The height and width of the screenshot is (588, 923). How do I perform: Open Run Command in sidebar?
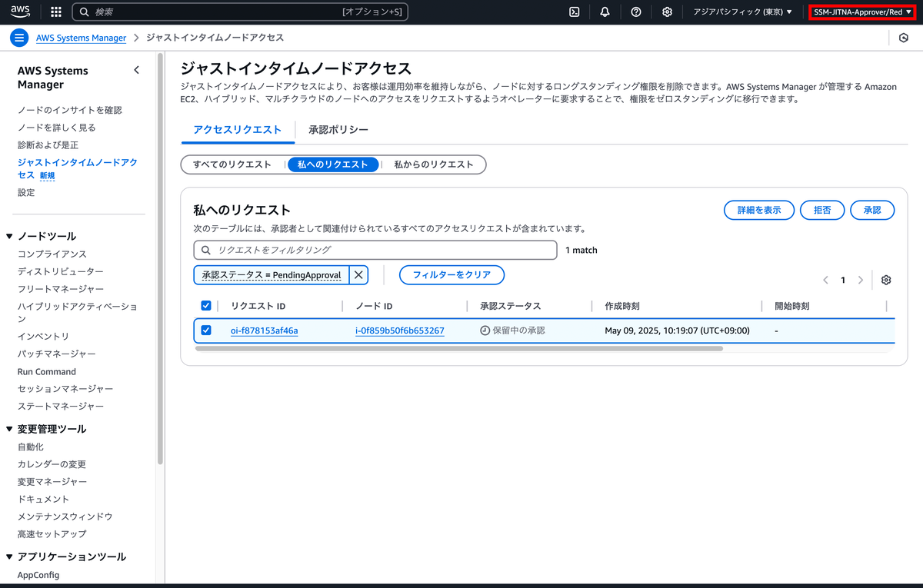click(x=47, y=371)
